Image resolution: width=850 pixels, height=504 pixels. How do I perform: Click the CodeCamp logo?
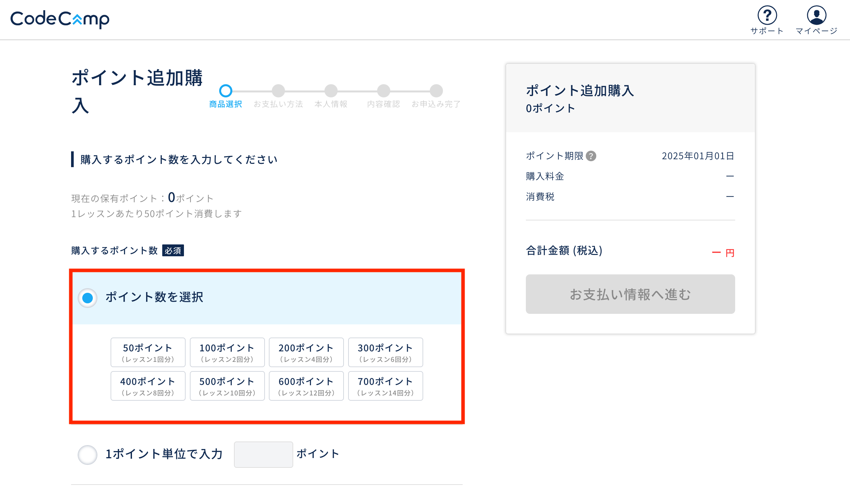60,19
